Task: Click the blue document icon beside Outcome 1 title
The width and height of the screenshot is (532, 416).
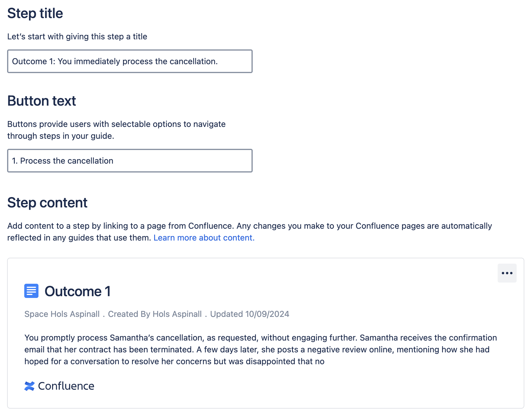Action: click(31, 291)
